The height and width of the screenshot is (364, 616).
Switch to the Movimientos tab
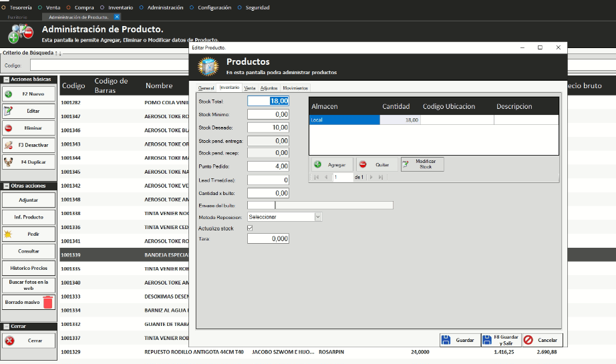295,88
